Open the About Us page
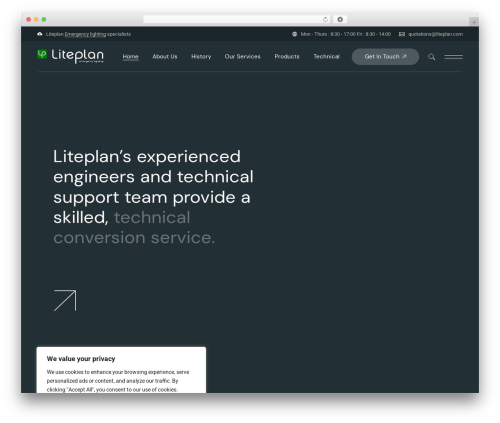Viewport: 500px width, 423px height. pyautogui.click(x=165, y=57)
